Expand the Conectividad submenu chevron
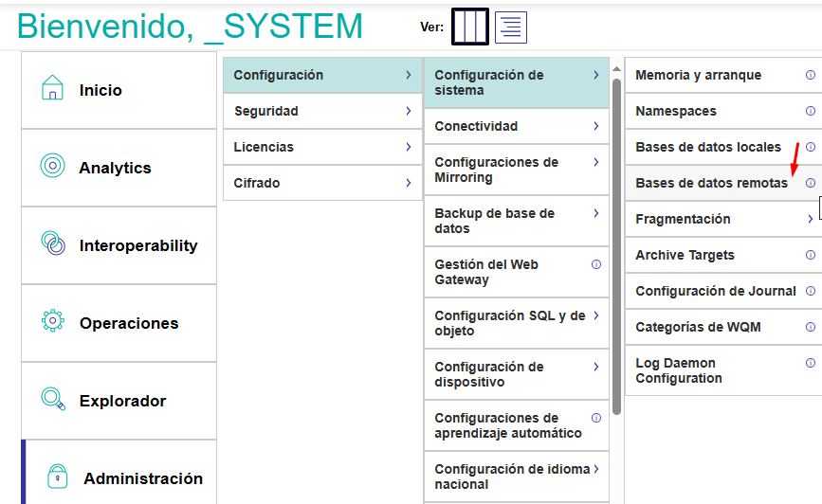The height and width of the screenshot is (504, 822). point(595,126)
